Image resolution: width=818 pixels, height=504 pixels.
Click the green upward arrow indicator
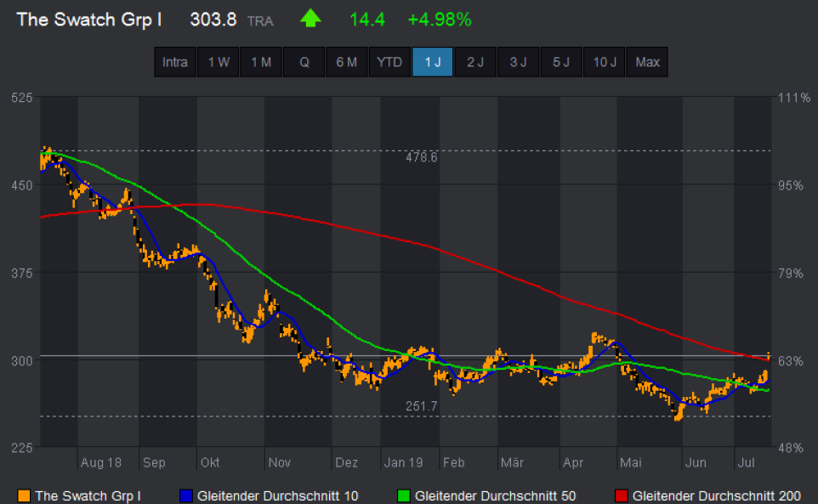310,19
